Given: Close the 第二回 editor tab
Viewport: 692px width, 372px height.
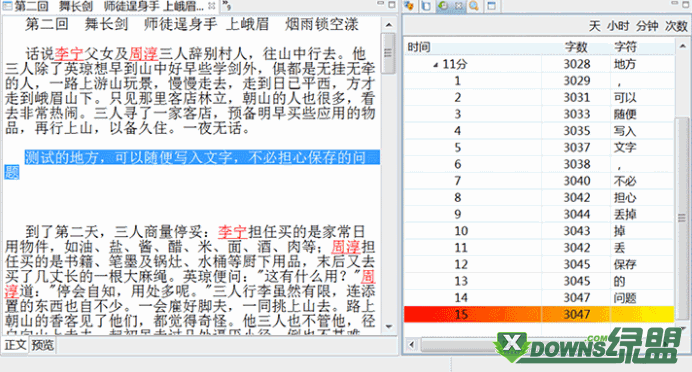Looking at the screenshot, I should coord(211,6).
